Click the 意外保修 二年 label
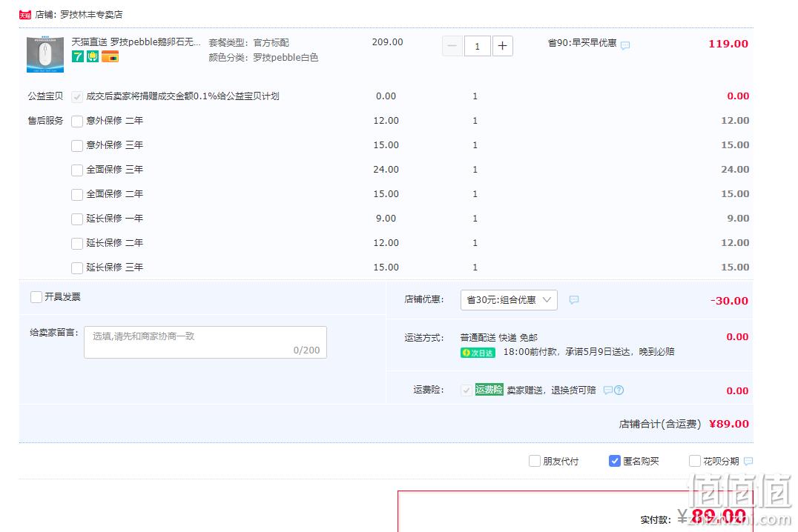 (x=114, y=121)
